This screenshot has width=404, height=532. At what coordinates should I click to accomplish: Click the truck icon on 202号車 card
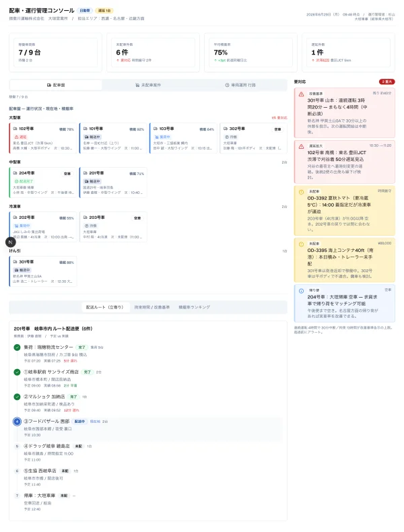click(15, 218)
